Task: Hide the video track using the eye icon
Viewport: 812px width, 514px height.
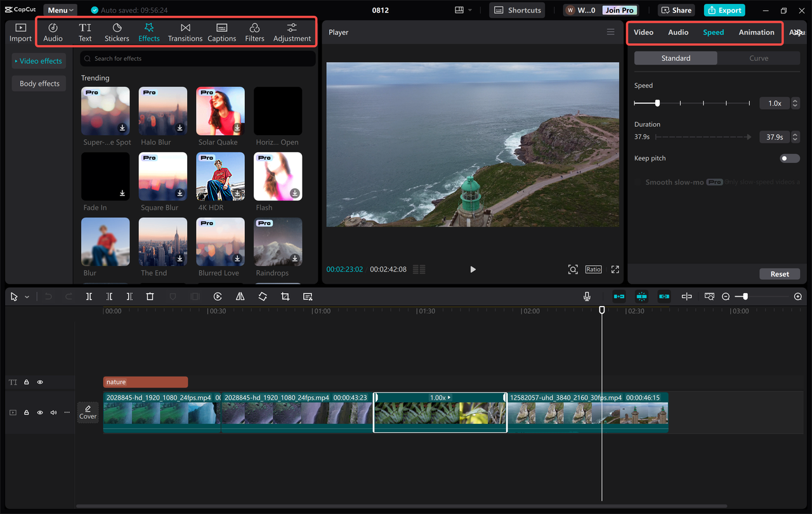Action: [x=39, y=412]
